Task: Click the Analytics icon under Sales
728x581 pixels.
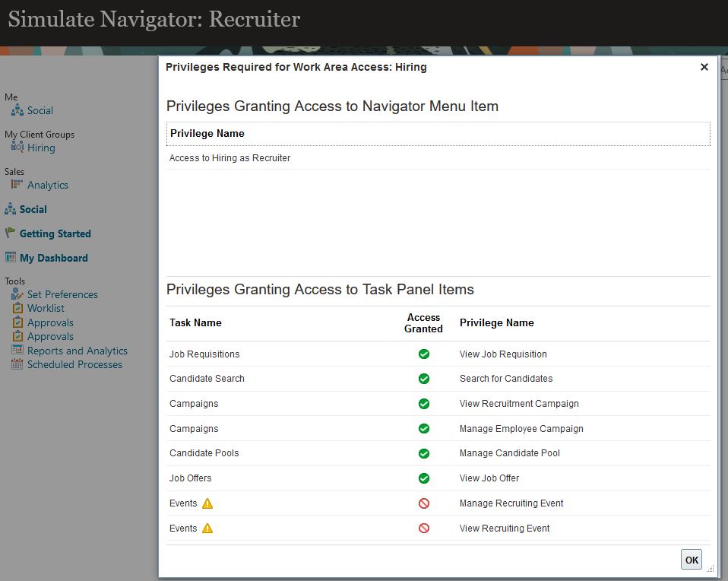Action: (x=17, y=184)
